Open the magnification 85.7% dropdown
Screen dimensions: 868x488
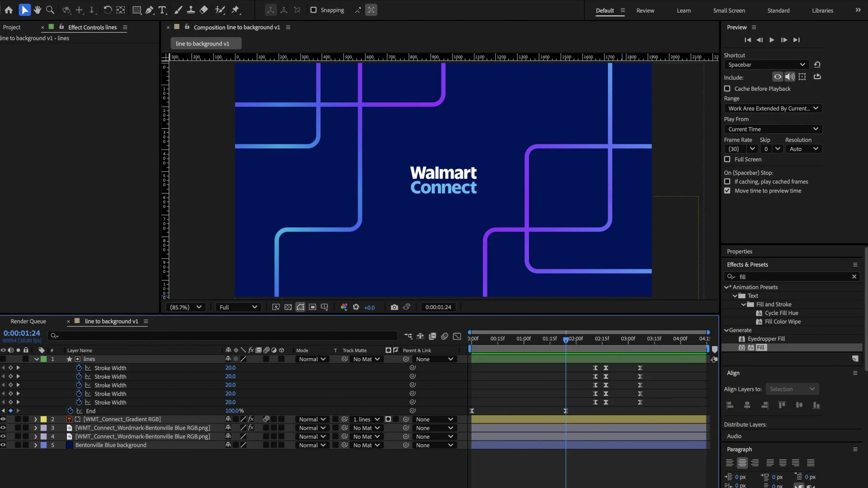186,307
